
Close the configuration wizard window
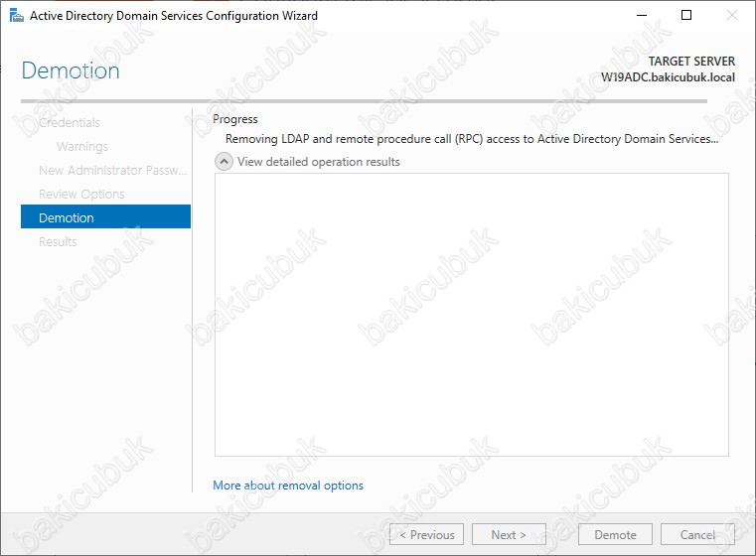tap(732, 16)
